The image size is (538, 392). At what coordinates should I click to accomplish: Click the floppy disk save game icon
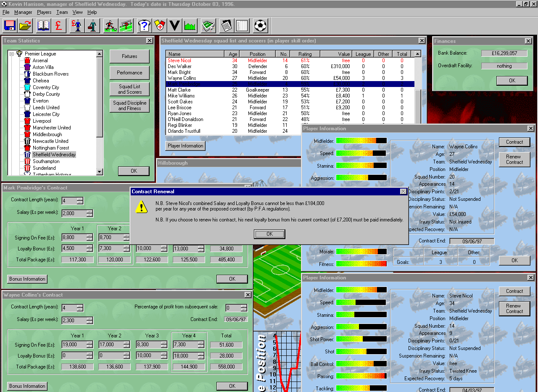10,26
